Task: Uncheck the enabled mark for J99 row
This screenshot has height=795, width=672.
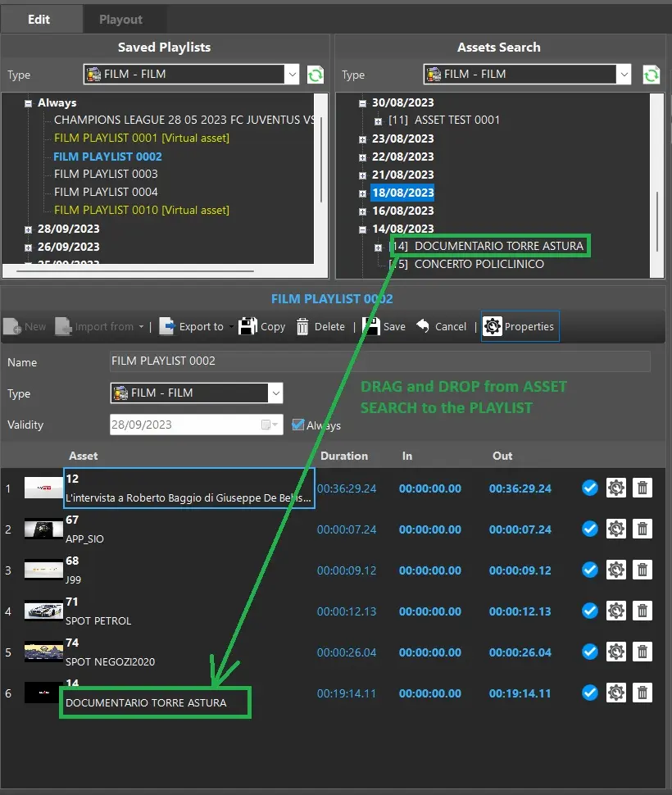Action: tap(589, 570)
